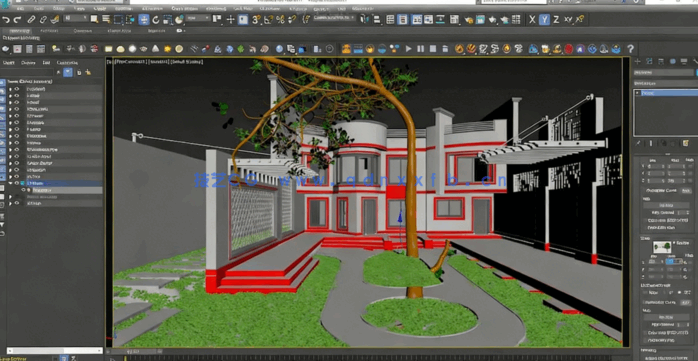698x361 pixels.
Task: Click tree preview thumbnail in command panel
Action: click(x=662, y=247)
